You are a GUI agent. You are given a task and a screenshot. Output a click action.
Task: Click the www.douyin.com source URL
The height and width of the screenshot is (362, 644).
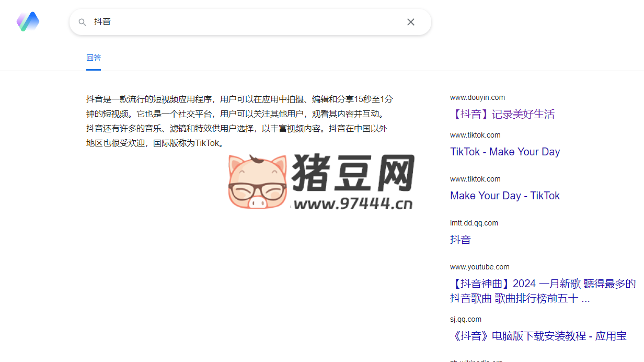(477, 97)
